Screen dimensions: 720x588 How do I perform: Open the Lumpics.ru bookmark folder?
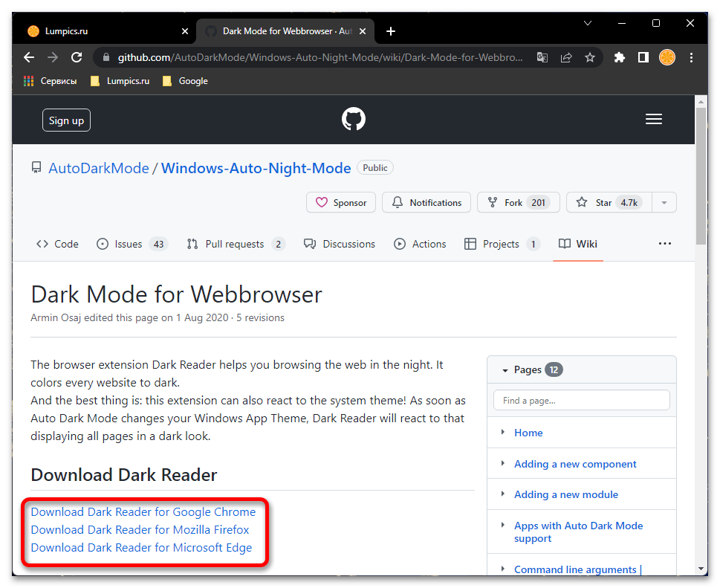(x=120, y=81)
